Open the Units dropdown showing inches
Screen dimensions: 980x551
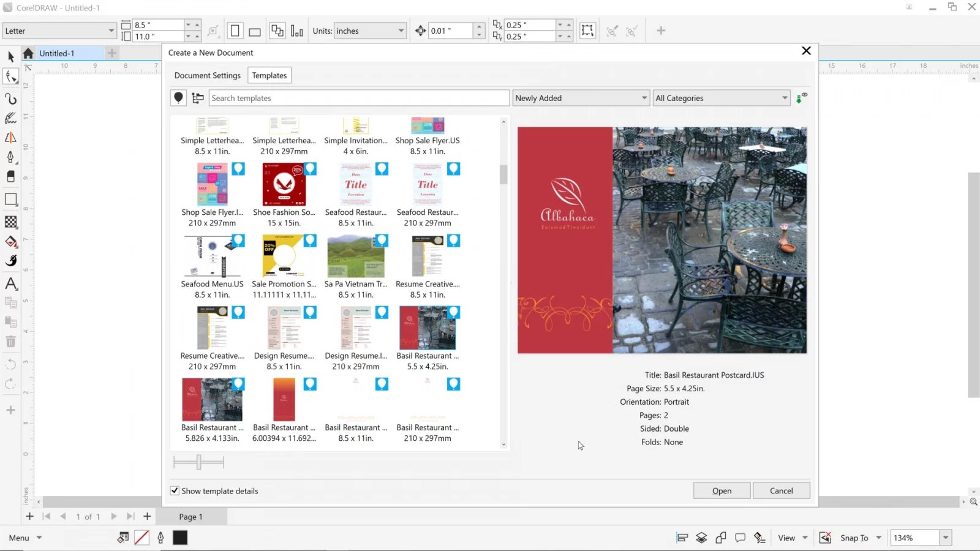[x=401, y=31]
